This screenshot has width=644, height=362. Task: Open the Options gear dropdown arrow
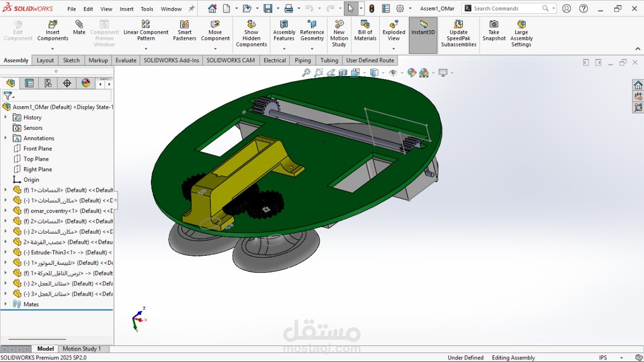(410, 9)
